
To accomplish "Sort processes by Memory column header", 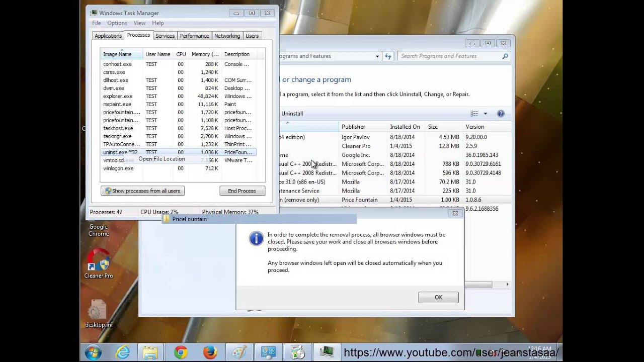I will [x=205, y=54].
